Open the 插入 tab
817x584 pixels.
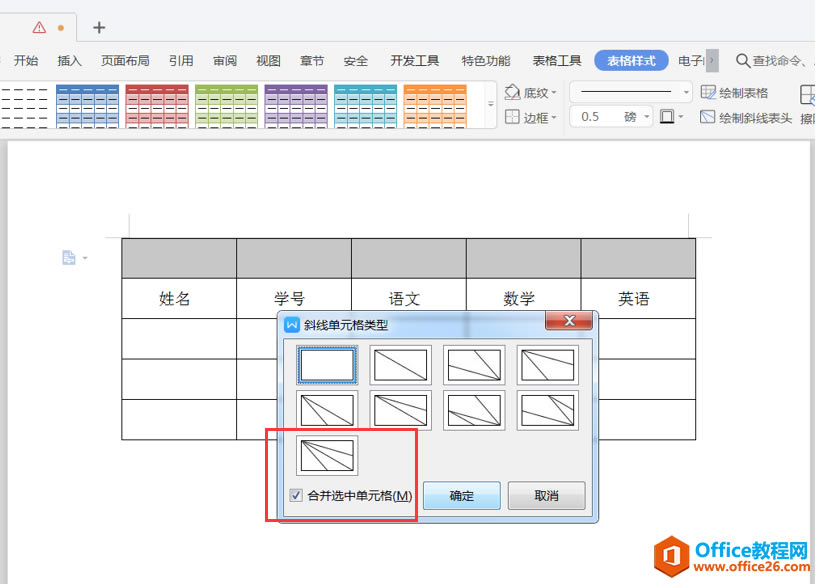[x=69, y=60]
